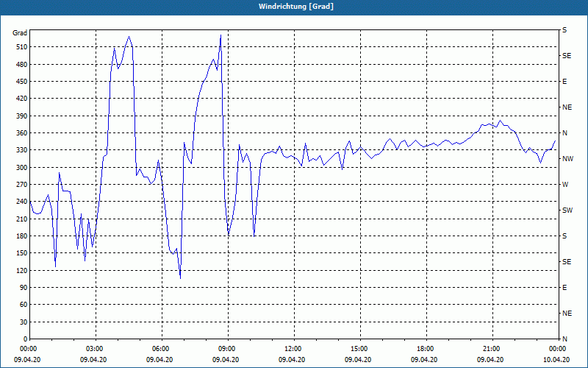The height and width of the screenshot is (368, 588).
Task: Click the 09.04.20 date below 21:00
Action: pyautogui.click(x=490, y=359)
